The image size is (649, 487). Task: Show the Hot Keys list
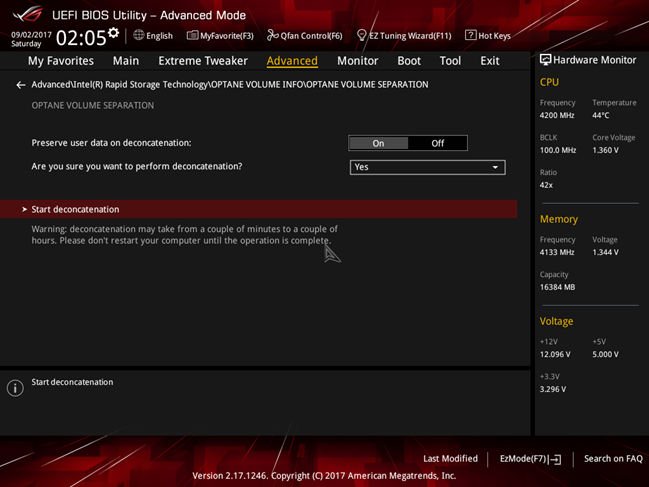pyautogui.click(x=494, y=36)
